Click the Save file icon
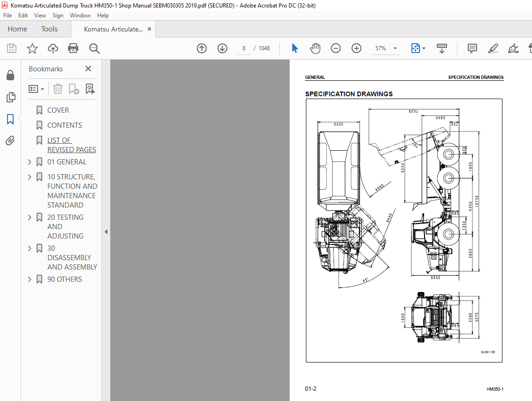The height and width of the screenshot is (401, 532). point(12,48)
